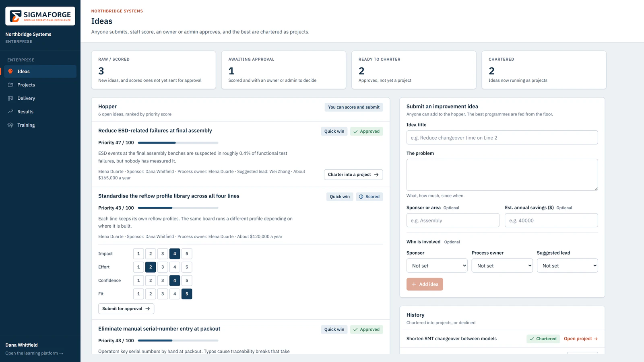Focus the Est. annual savings field
The width and height of the screenshot is (644, 362).
tap(551, 220)
